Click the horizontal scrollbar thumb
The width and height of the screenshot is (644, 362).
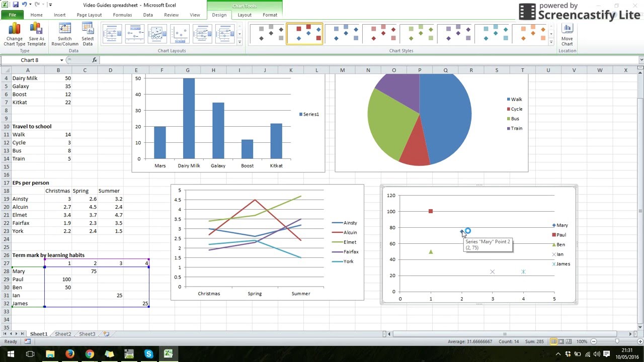coord(505,334)
